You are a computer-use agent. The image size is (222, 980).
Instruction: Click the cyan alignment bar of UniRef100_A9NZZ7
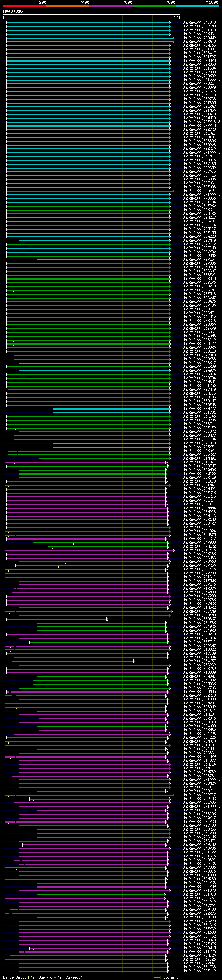[112, 408]
